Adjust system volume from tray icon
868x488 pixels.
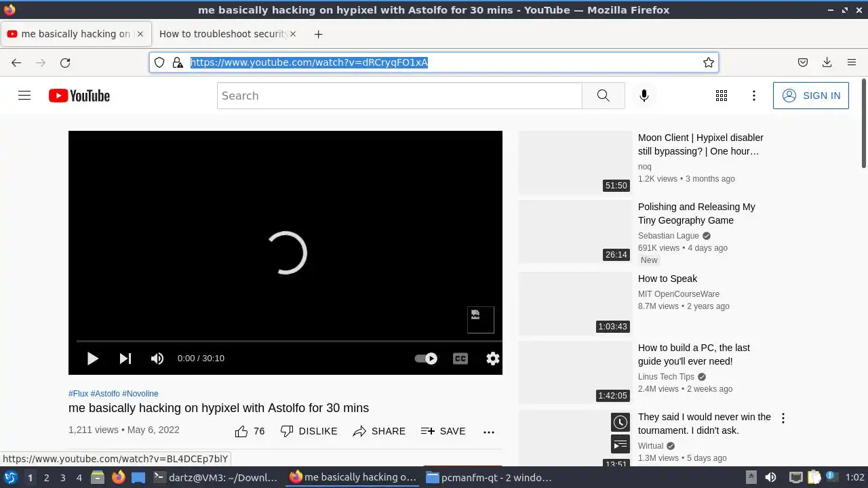[x=770, y=477]
